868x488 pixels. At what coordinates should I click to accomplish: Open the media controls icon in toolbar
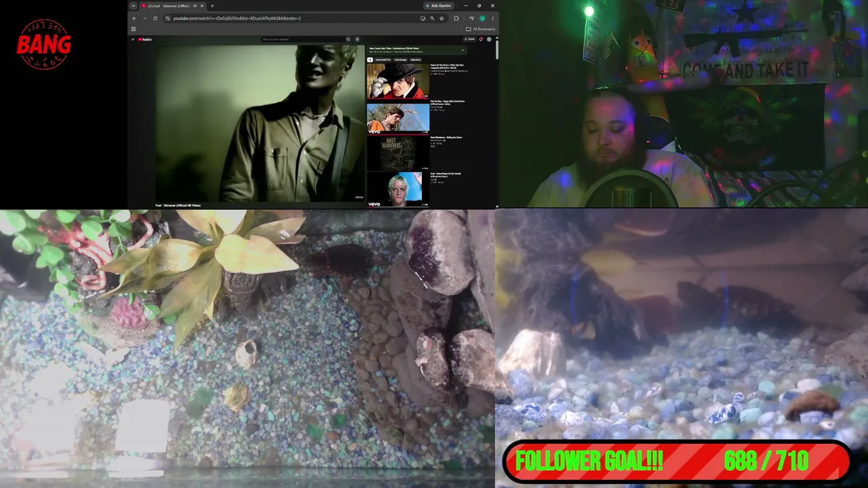[473, 18]
